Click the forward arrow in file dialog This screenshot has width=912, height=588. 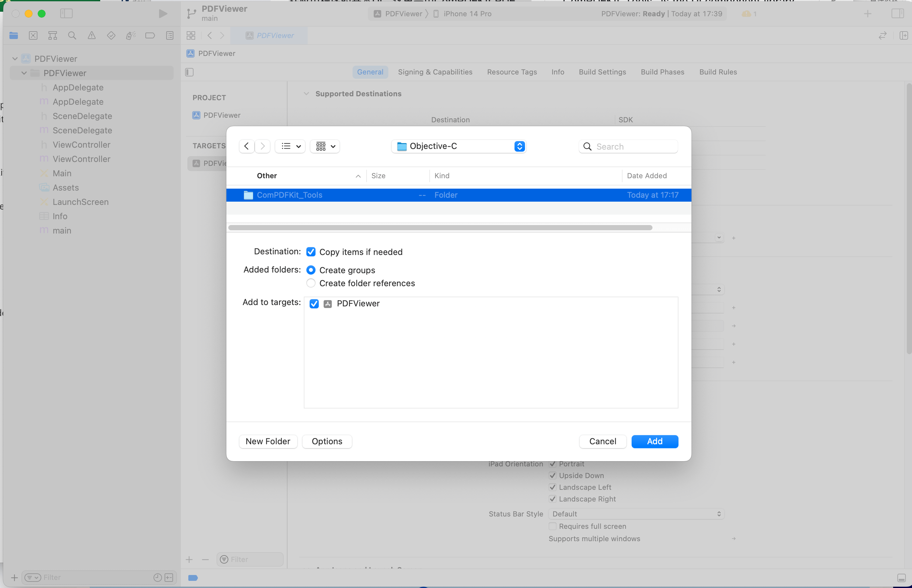click(x=263, y=146)
